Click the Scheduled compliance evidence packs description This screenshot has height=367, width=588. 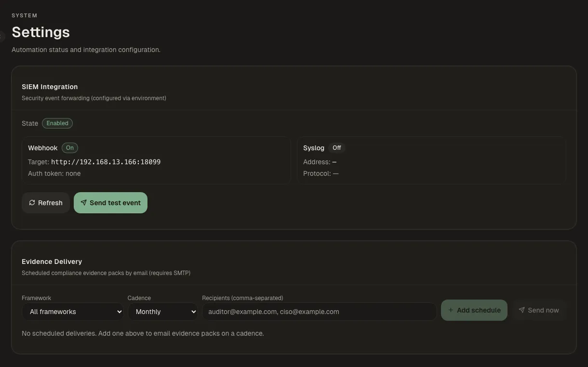pos(106,273)
